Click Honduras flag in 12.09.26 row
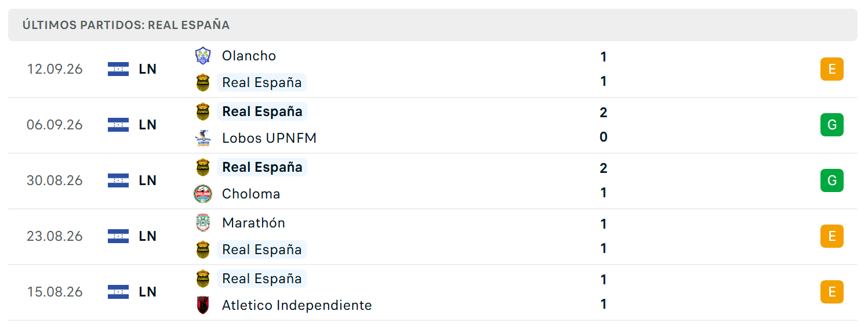 point(118,69)
